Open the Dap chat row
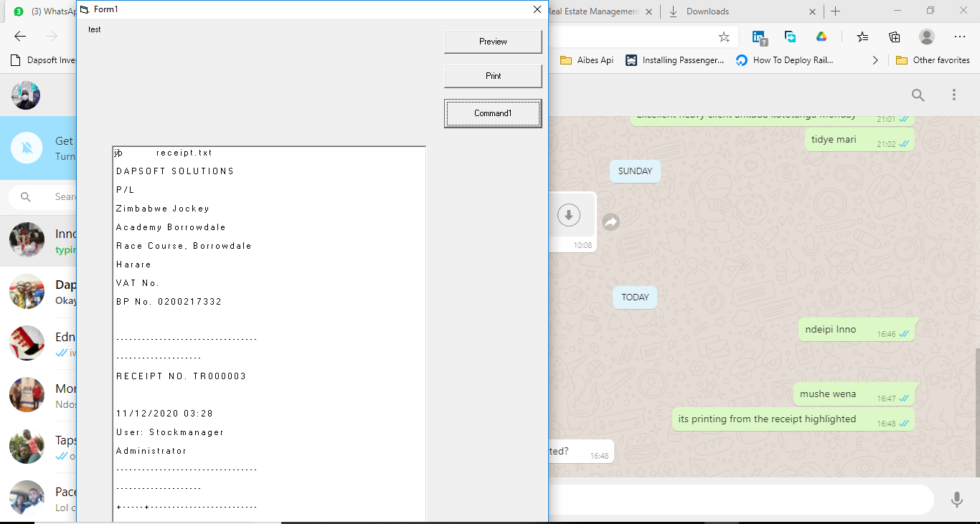980x524 pixels. click(x=39, y=292)
